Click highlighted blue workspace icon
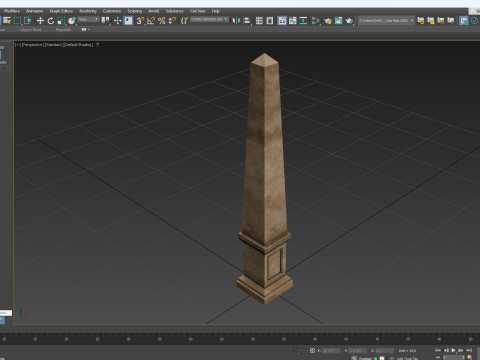480x360 pixels. pyautogui.click(x=464, y=21)
